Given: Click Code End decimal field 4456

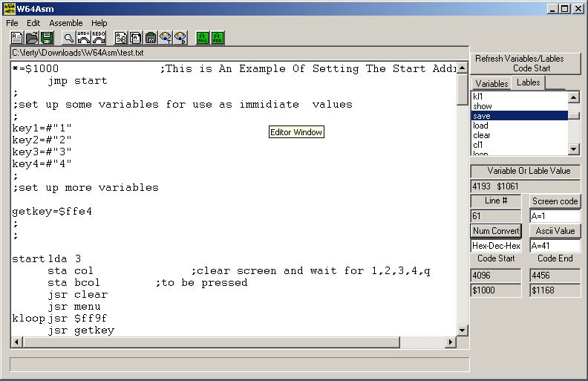Looking at the screenshot, I should [x=555, y=276].
